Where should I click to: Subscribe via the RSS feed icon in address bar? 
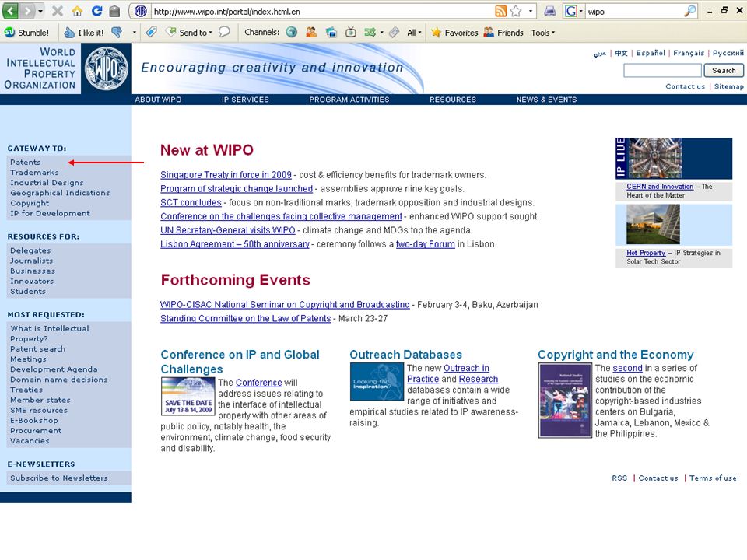[500, 11]
